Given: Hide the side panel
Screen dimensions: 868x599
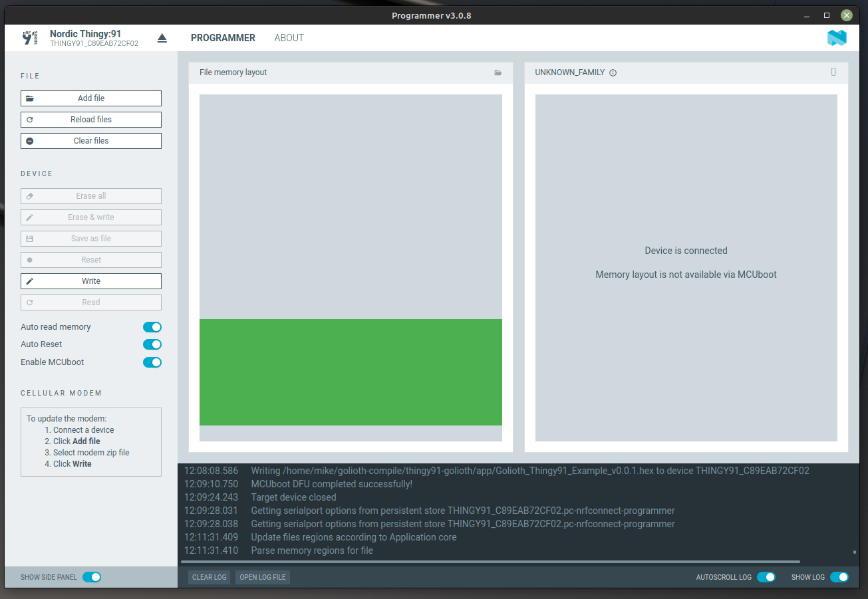Looking at the screenshot, I should tap(91, 577).
